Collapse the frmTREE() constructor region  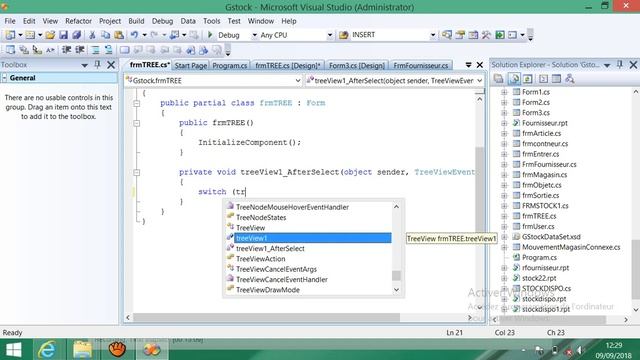pos(137,123)
